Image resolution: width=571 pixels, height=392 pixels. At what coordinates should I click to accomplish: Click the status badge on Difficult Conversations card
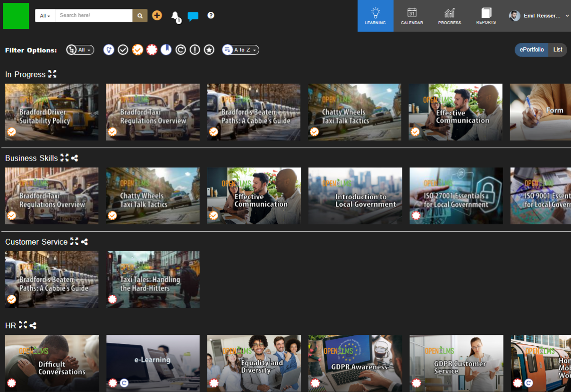11,383
